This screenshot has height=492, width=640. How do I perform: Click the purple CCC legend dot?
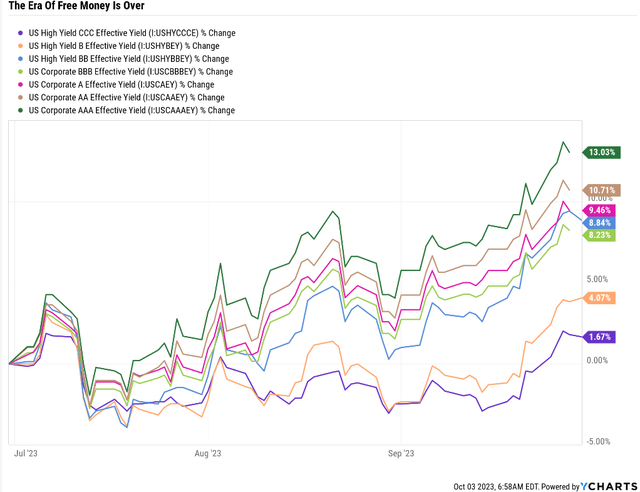click(x=21, y=33)
